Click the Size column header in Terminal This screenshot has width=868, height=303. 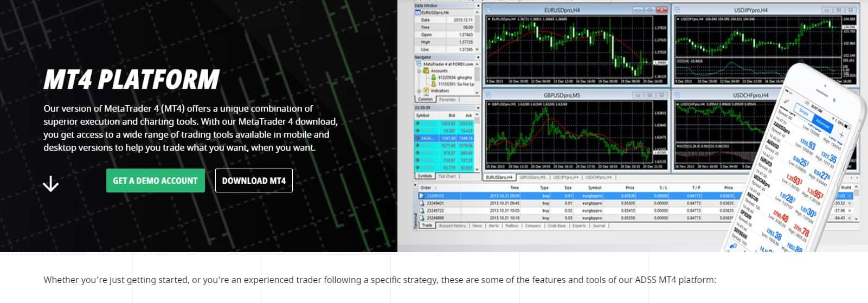click(568, 188)
